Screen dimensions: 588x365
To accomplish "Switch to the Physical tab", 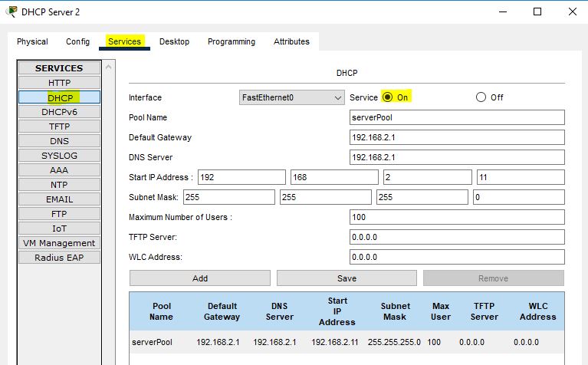I will pos(32,41).
